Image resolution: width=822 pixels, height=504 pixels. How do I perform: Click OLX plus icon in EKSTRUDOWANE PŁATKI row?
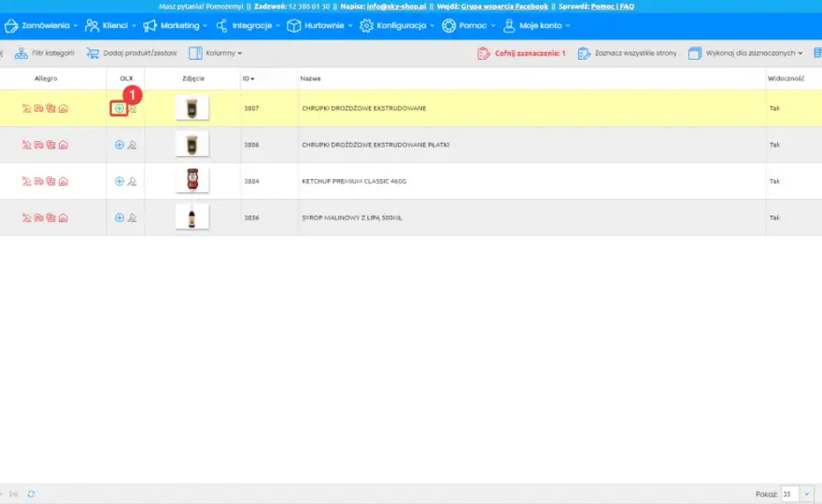tap(119, 145)
